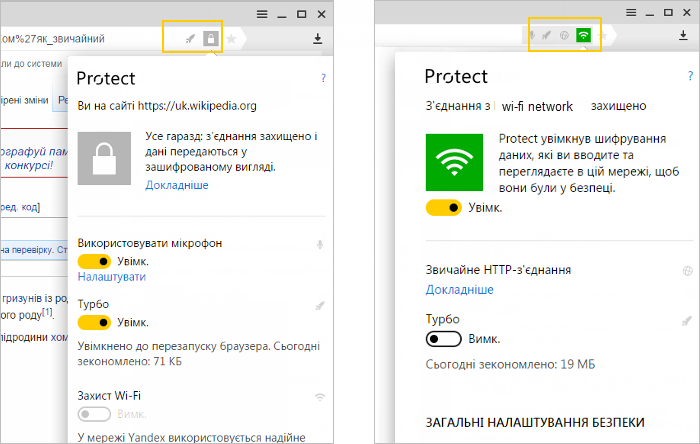Click the green Wi-Fi icon in address bar
Screen dimensions: 700x444
coord(583,35)
